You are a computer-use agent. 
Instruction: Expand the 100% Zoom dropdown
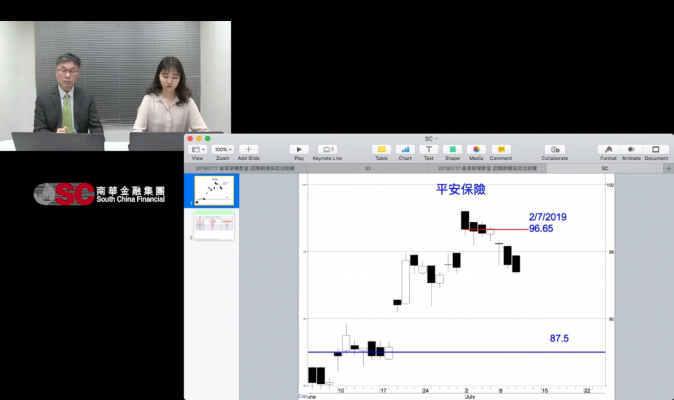pos(222,149)
